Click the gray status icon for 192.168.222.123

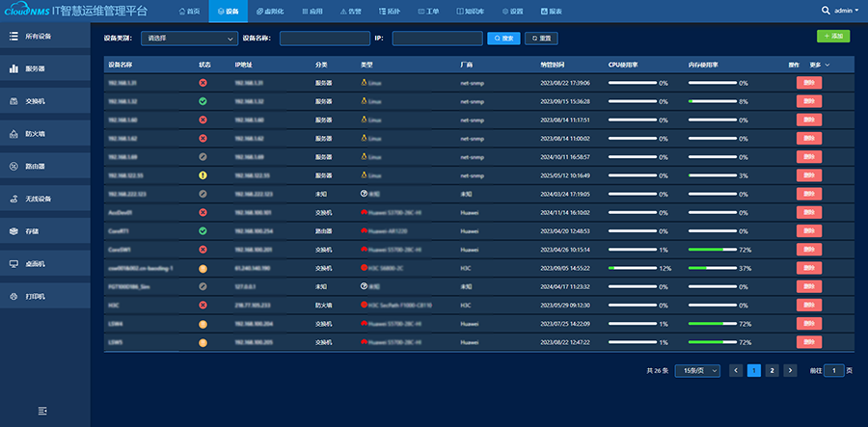click(203, 194)
